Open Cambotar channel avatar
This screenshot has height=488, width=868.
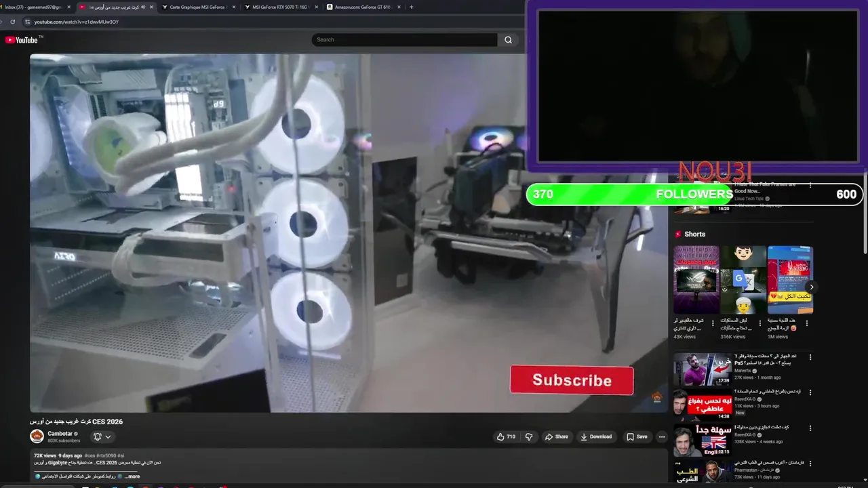click(x=37, y=436)
